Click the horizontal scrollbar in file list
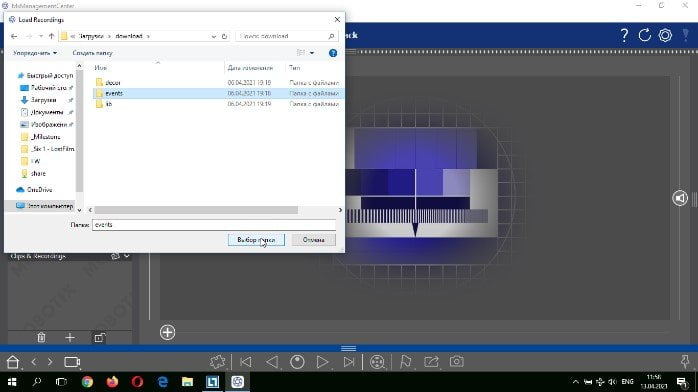 [x=196, y=210]
